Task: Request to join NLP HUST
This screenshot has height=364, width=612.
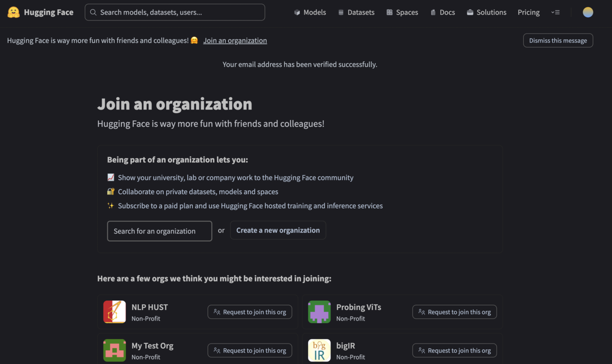Action: pos(250,312)
